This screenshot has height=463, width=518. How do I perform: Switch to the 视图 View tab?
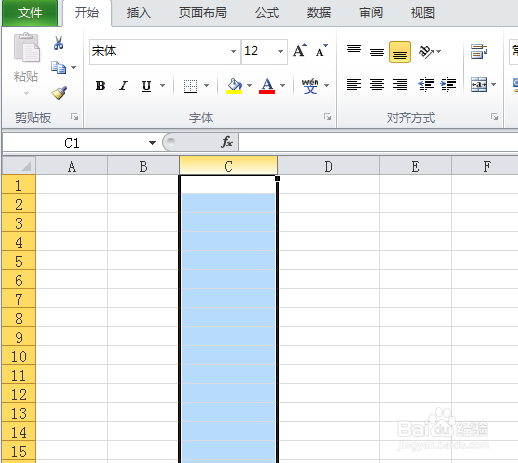coord(423,13)
